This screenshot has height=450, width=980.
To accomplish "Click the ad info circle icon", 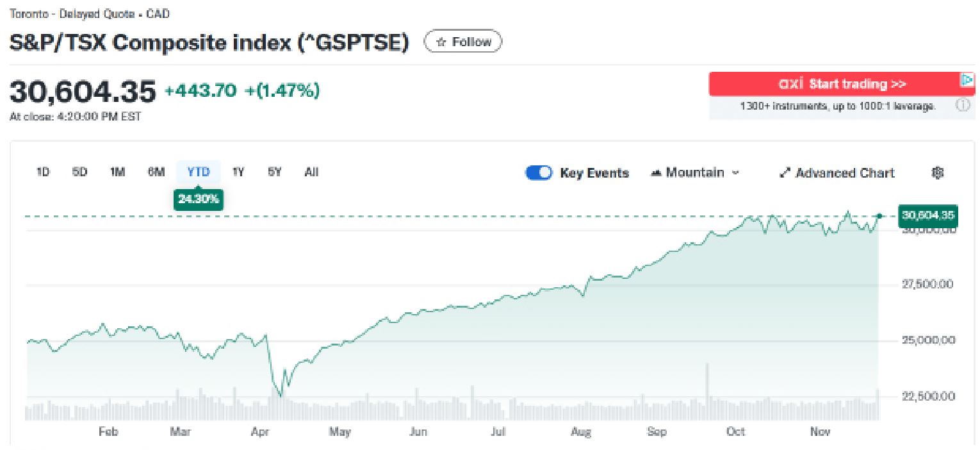I will [x=963, y=106].
